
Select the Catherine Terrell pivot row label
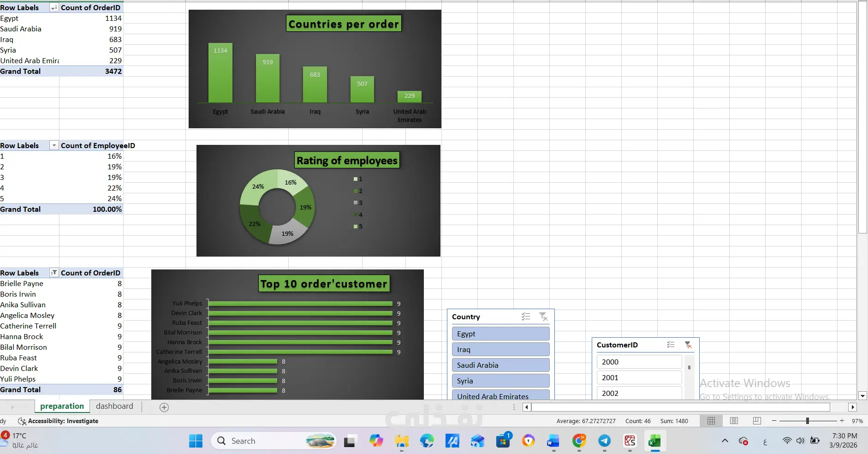point(30,326)
